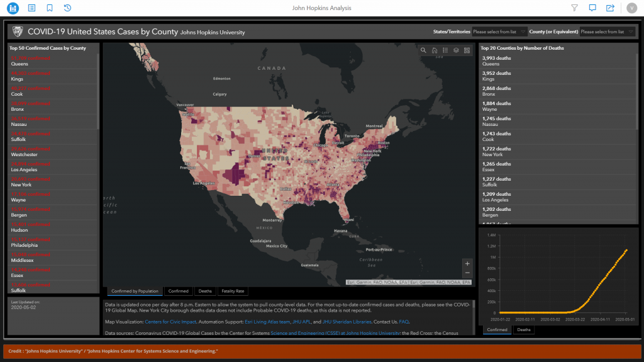644x362 pixels.
Task: Click the Johns Hopkins shield logo
Action: (x=18, y=31)
